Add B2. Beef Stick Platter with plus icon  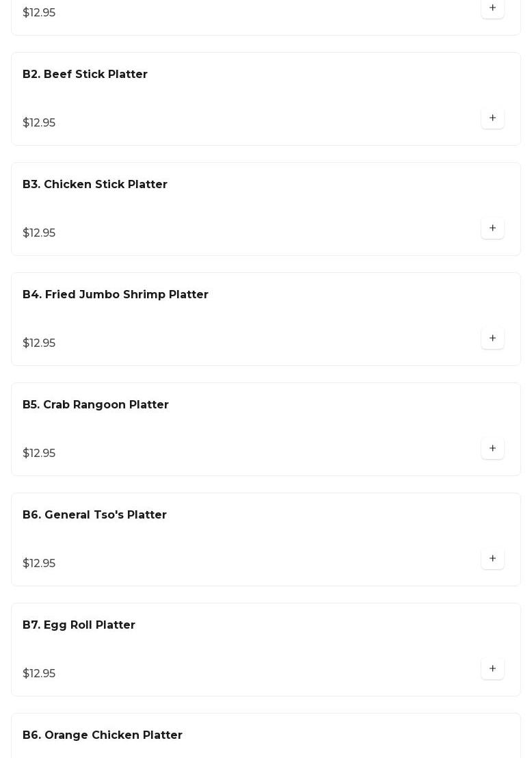[492, 118]
